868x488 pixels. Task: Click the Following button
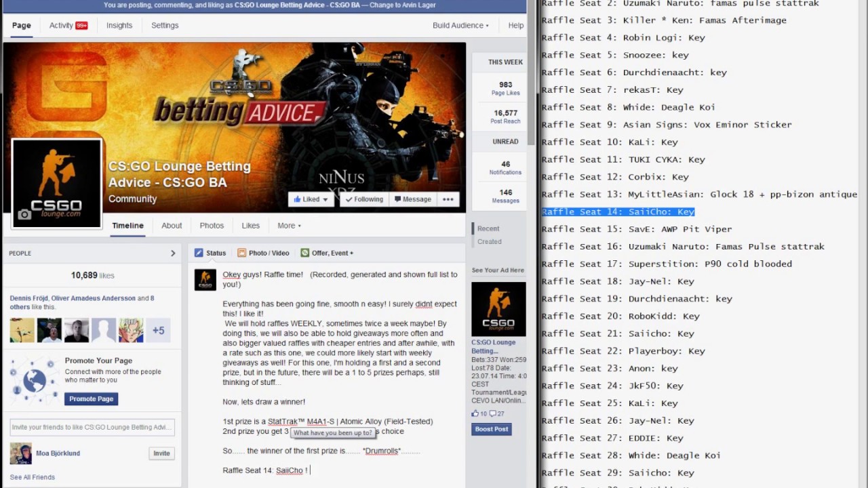tap(363, 199)
